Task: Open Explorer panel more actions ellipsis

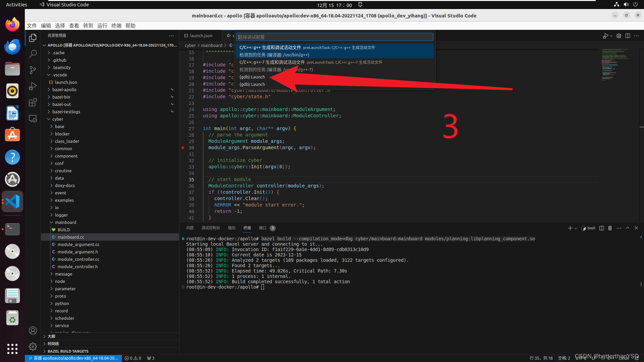Action: [x=171, y=36]
